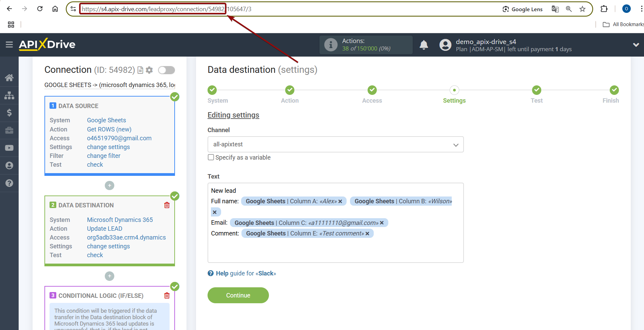This screenshot has width=644, height=330.
Task: Open the 046519790@gmail.com access link
Action: click(x=119, y=138)
